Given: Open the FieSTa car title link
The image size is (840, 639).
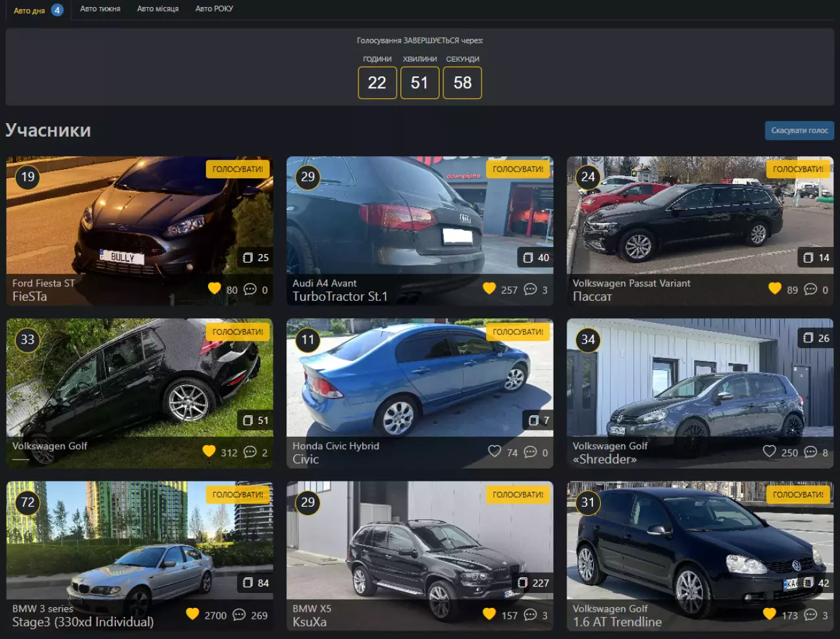Looking at the screenshot, I should [30, 296].
